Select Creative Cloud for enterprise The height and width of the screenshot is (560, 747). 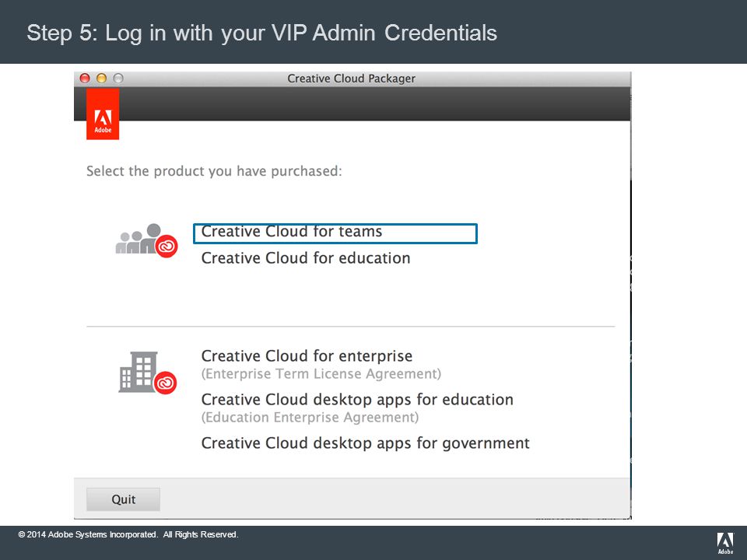tap(307, 355)
